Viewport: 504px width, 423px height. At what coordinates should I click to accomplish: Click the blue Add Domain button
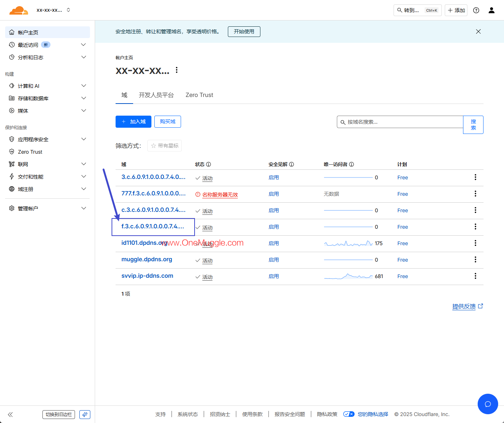pyautogui.click(x=133, y=121)
